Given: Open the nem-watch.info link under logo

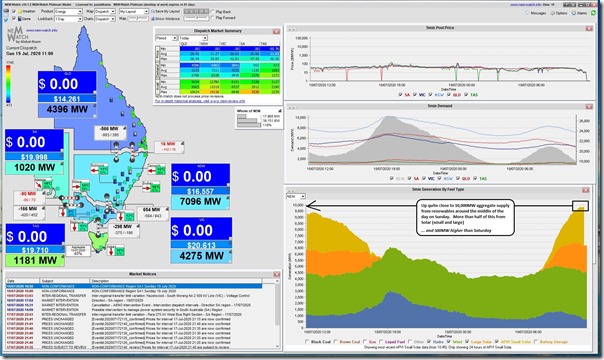Looking at the screenshot, I should click(42, 30).
